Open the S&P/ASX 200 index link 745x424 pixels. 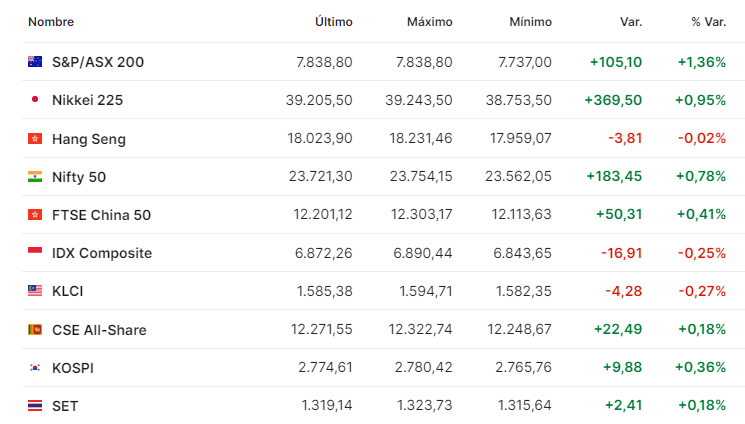98,62
